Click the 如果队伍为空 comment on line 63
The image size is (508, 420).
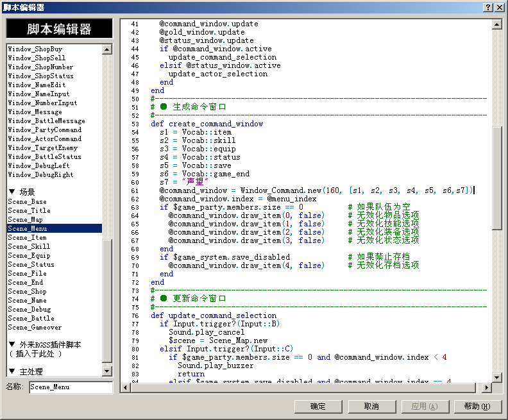tap(379, 207)
